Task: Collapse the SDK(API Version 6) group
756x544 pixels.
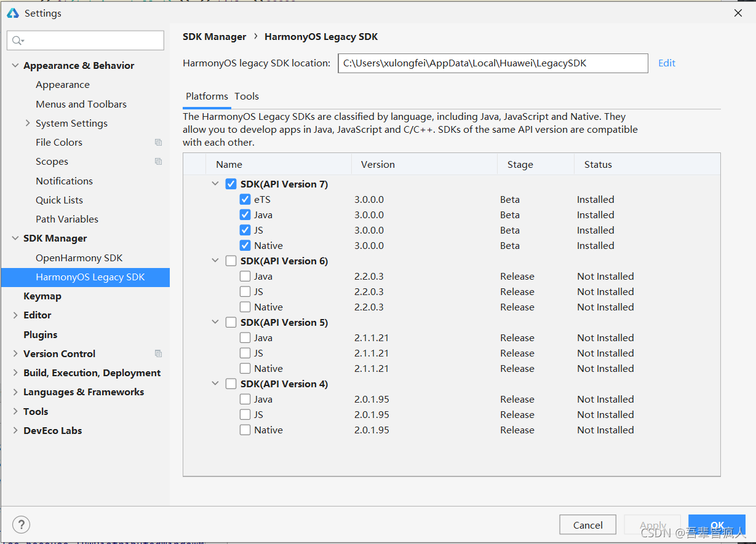Action: coord(215,261)
